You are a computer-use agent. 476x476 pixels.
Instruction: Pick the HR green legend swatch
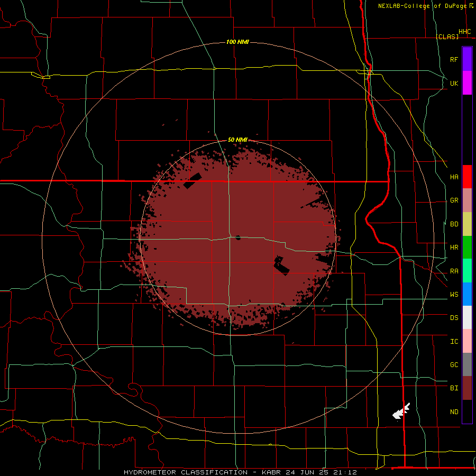coord(467,248)
